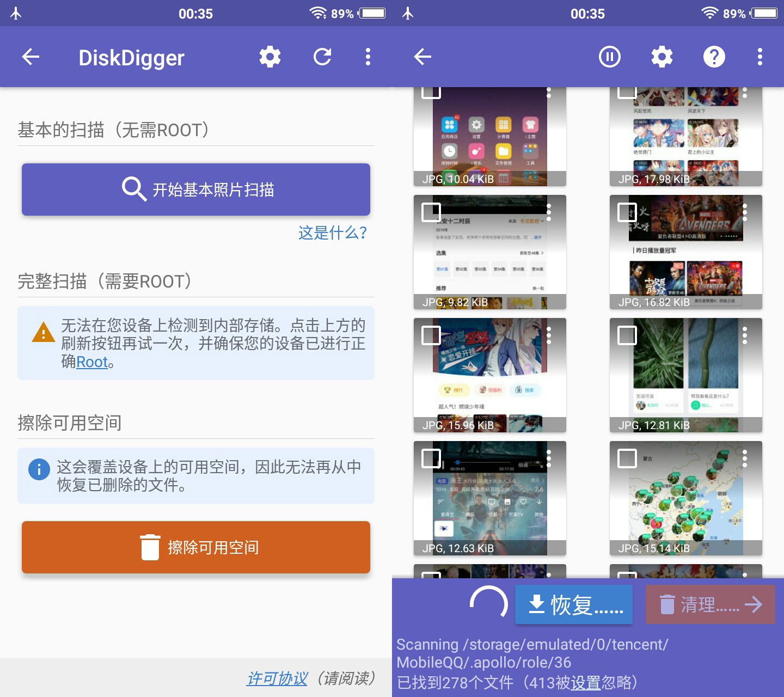Check the box on JPG 10.04 KiB thumbnail
Image resolution: width=784 pixels, height=697 pixels.
(431, 93)
